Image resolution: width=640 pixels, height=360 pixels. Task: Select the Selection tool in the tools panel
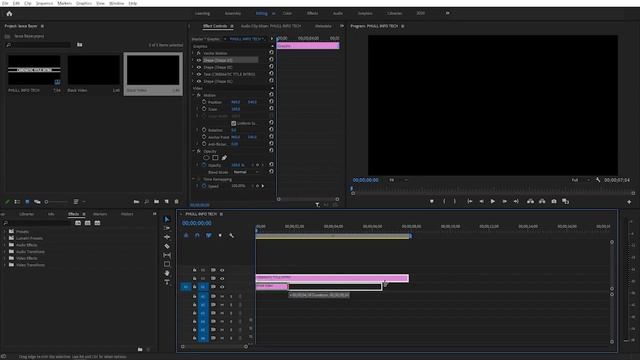click(x=167, y=220)
